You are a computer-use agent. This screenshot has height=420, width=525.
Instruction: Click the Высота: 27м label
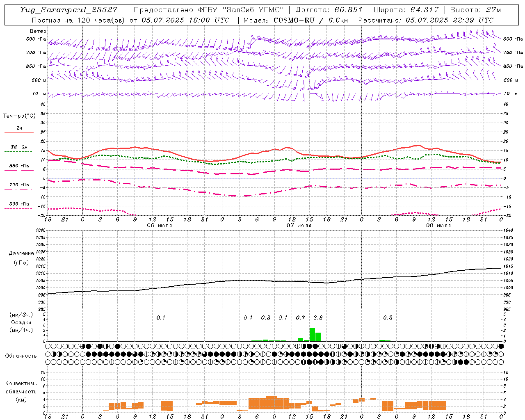pos(475,10)
